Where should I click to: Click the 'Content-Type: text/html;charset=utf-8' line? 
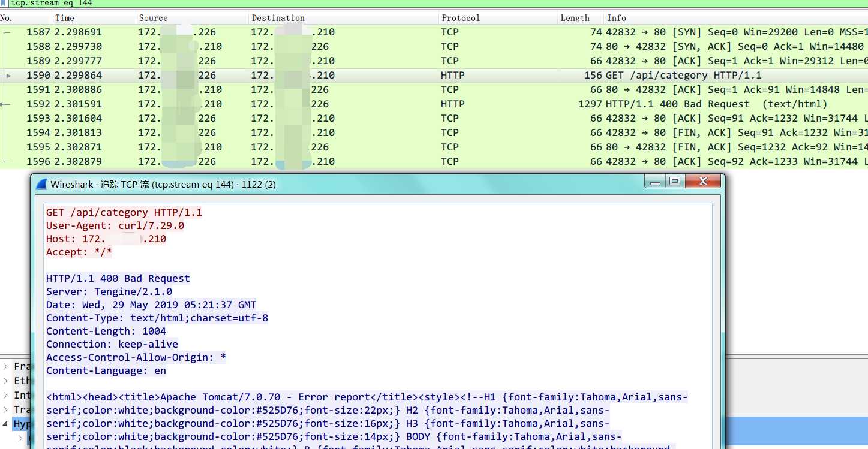tap(157, 318)
